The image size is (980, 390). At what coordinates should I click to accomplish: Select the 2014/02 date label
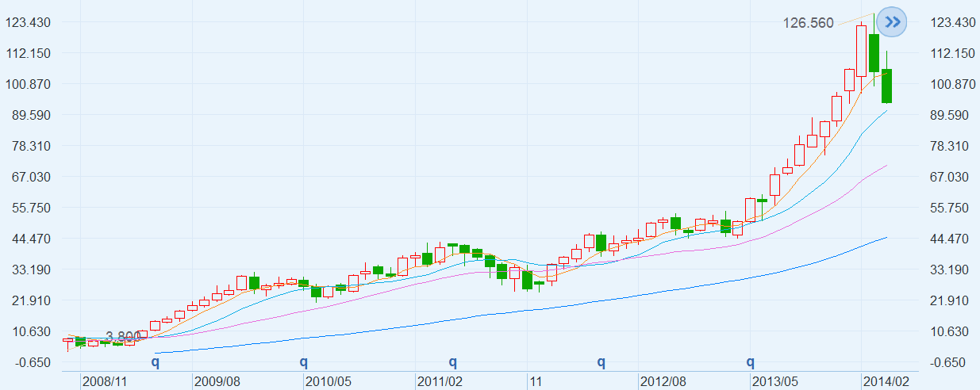[x=886, y=381]
